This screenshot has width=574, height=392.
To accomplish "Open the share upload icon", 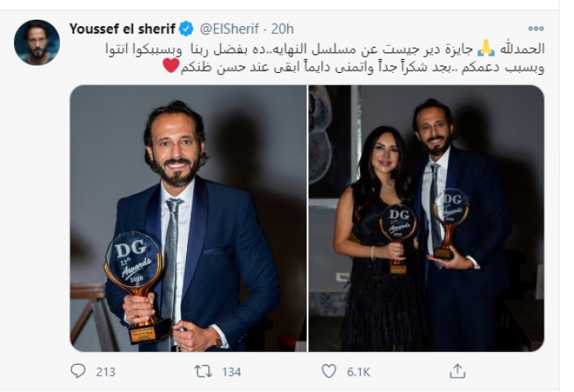I will [x=458, y=371].
